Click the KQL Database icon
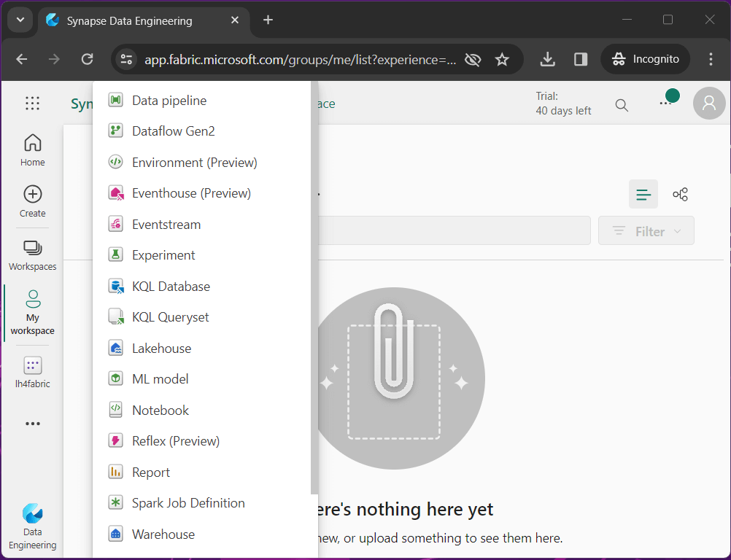731x560 pixels. (x=115, y=287)
